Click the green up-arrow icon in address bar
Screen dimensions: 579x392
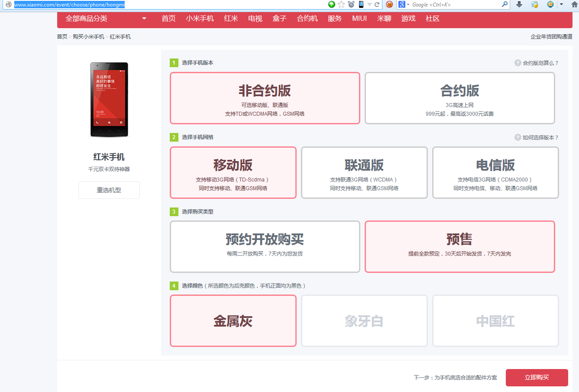pyautogui.click(x=332, y=4)
